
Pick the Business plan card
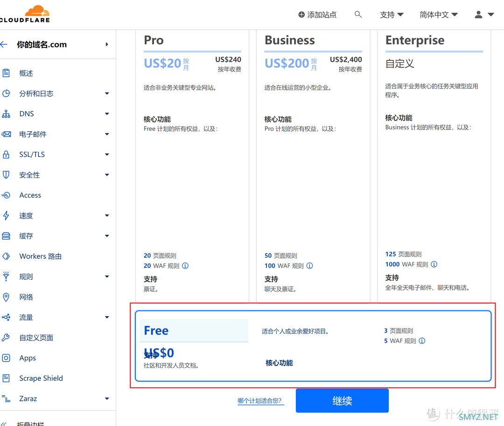click(x=313, y=163)
